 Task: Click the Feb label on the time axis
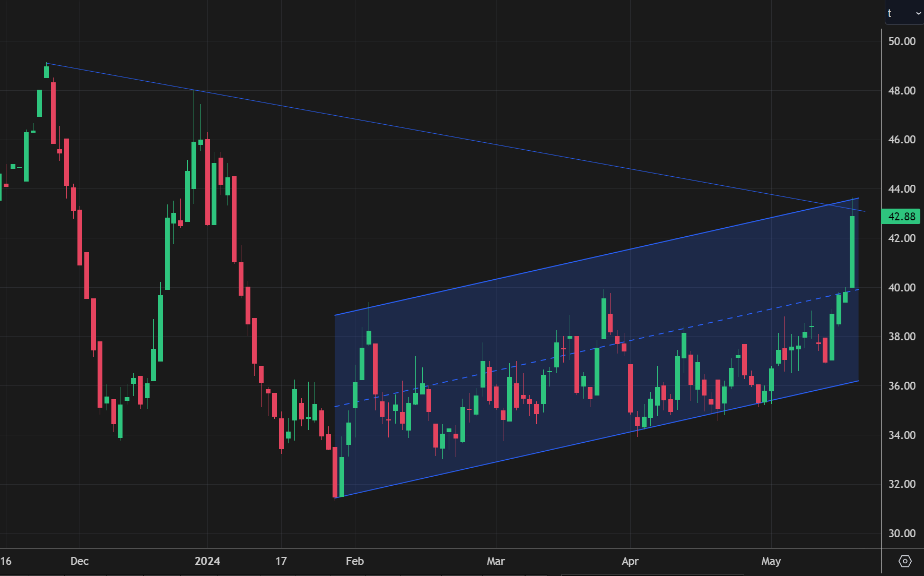click(355, 561)
